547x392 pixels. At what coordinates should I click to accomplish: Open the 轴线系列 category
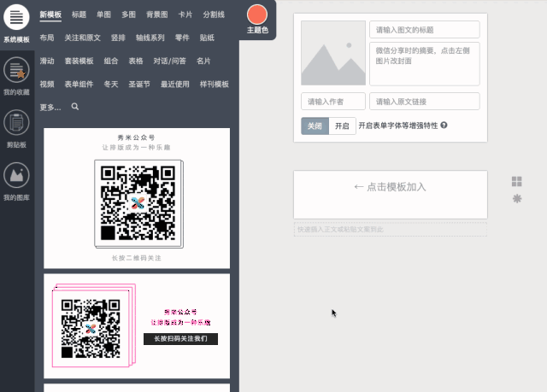pyautogui.click(x=150, y=38)
